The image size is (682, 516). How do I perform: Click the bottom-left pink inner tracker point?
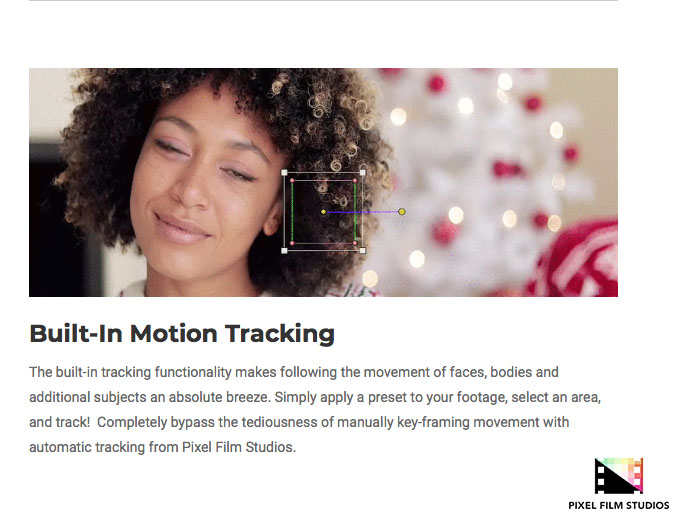click(x=292, y=243)
